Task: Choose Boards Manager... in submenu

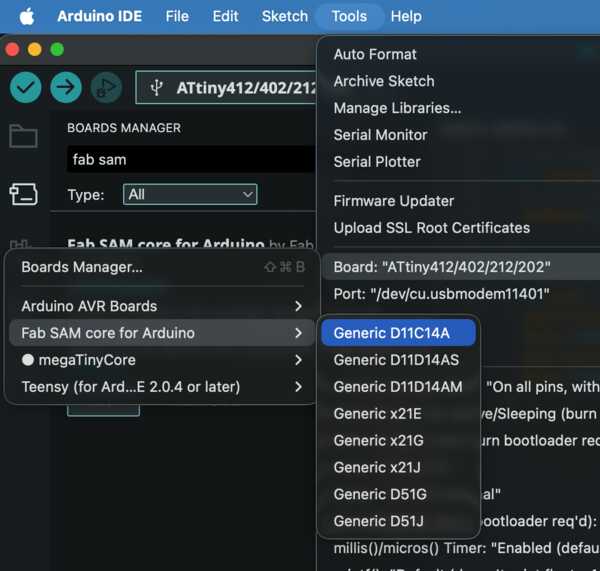Action: (x=162, y=267)
